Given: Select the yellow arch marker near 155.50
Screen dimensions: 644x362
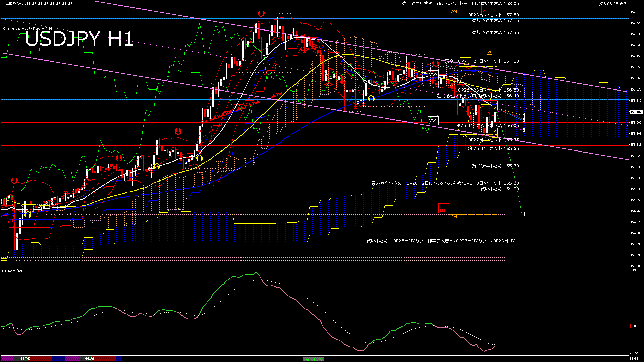Looking at the screenshot, I should click(x=200, y=158).
